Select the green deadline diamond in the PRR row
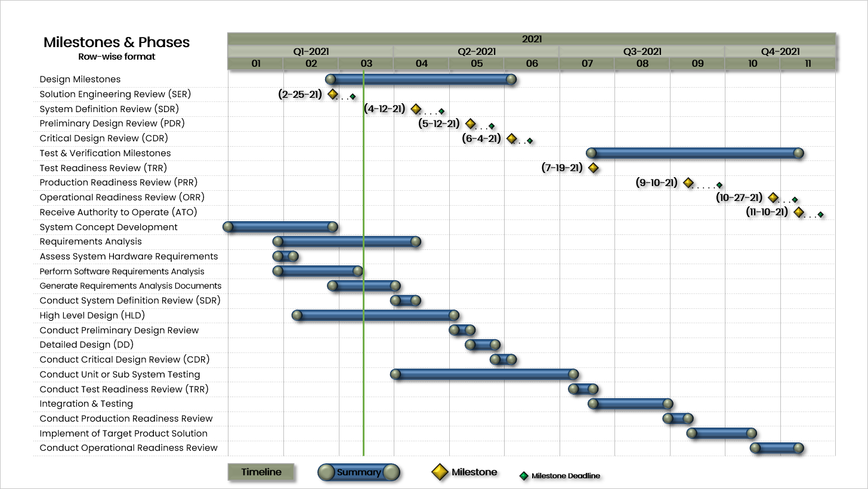This screenshot has height=489, width=868. point(719,185)
